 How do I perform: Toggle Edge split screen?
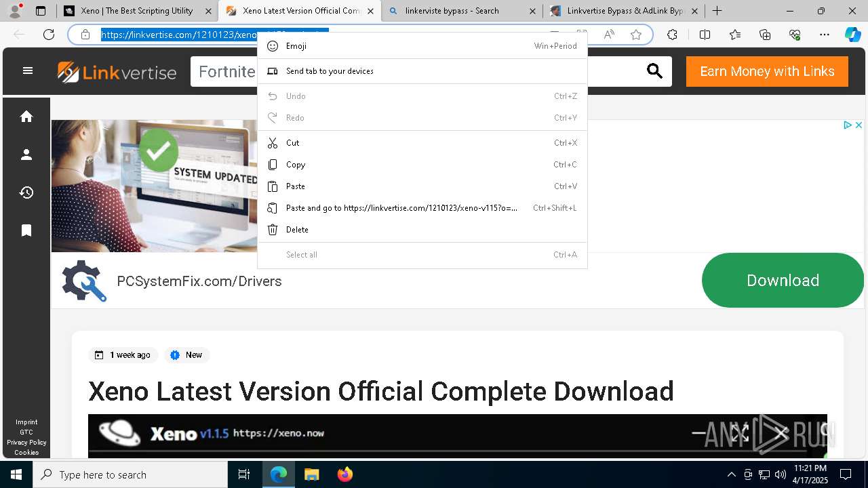click(x=705, y=35)
